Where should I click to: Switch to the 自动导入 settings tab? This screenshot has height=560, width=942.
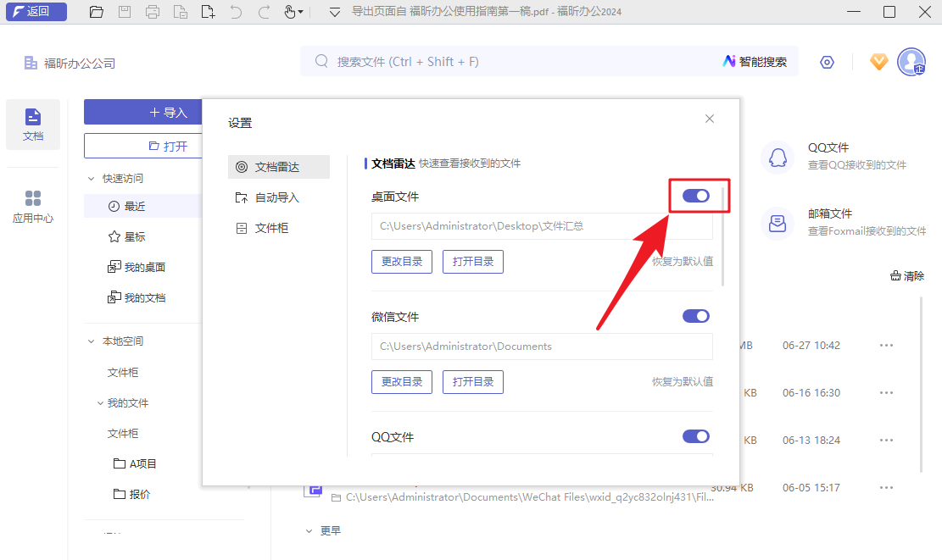pos(279,197)
